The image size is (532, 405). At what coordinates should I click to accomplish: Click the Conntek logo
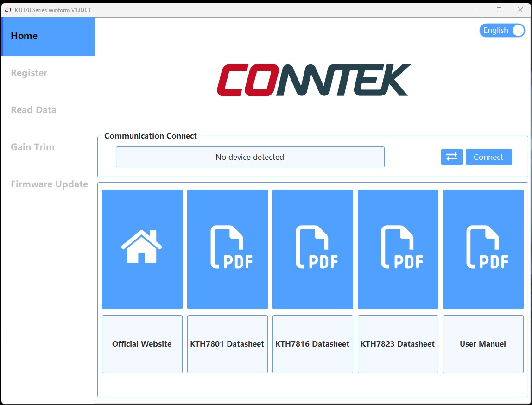[x=313, y=80]
